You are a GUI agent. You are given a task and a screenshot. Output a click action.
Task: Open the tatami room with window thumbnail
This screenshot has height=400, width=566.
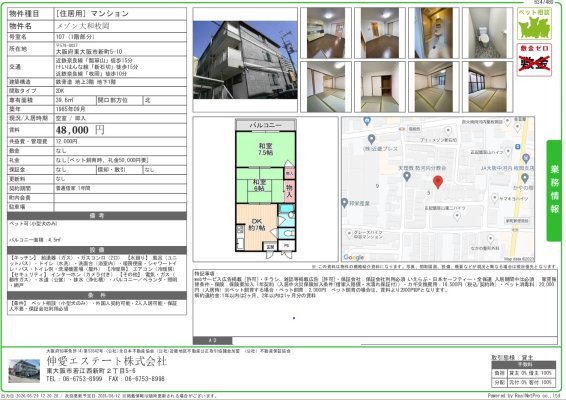coord(487,87)
